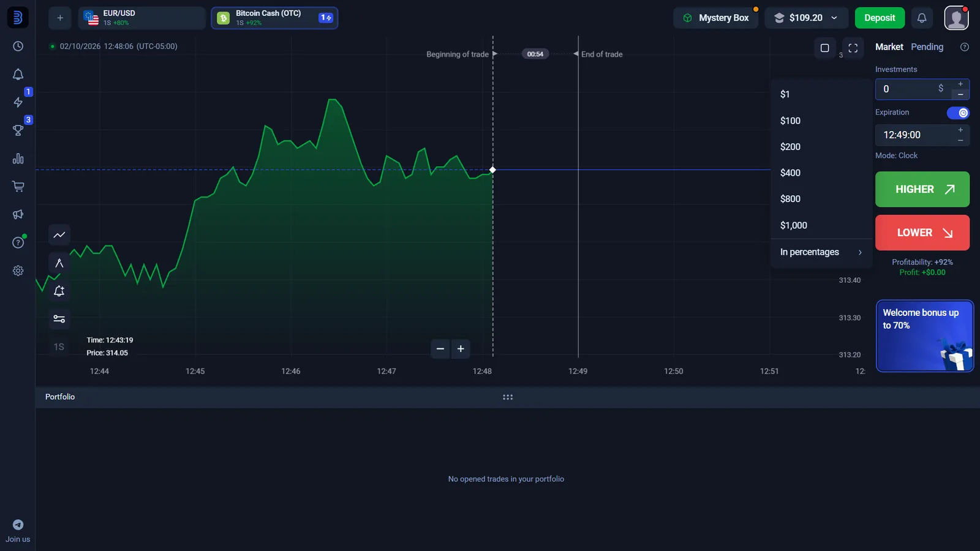
Task: Open the megaphone promotions icon
Action: 18,214
